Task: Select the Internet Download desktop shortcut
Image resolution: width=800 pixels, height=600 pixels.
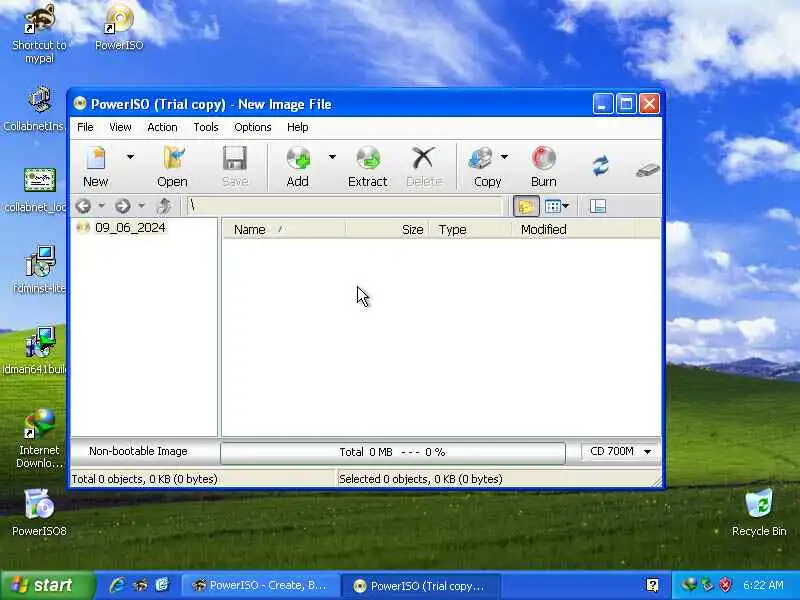Action: pyautogui.click(x=39, y=439)
